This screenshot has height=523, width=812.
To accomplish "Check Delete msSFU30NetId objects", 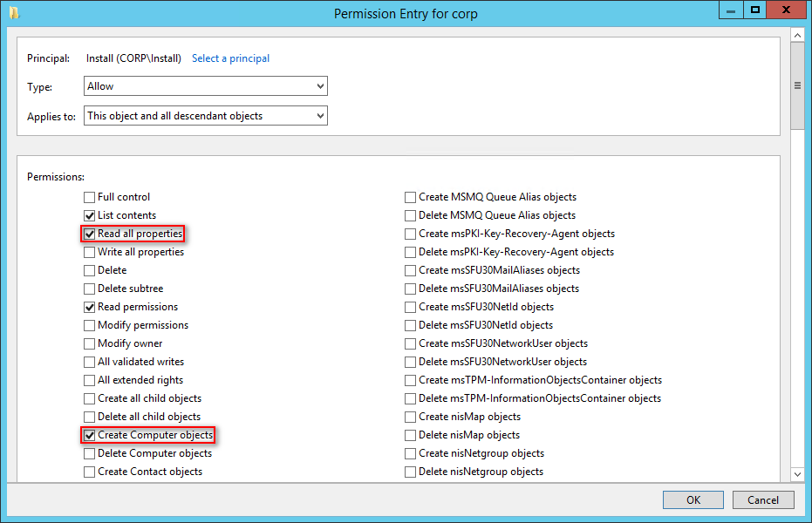I will coord(410,325).
